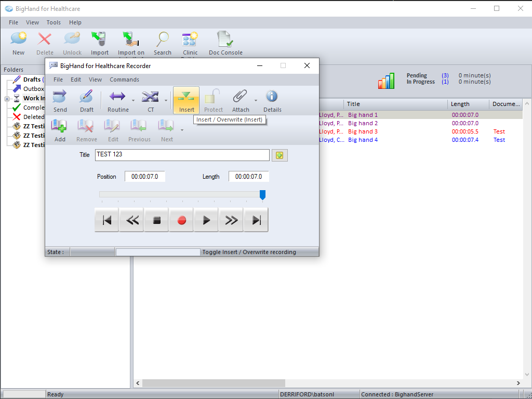Play the recording
This screenshot has width=532, height=399.
pyautogui.click(x=206, y=220)
